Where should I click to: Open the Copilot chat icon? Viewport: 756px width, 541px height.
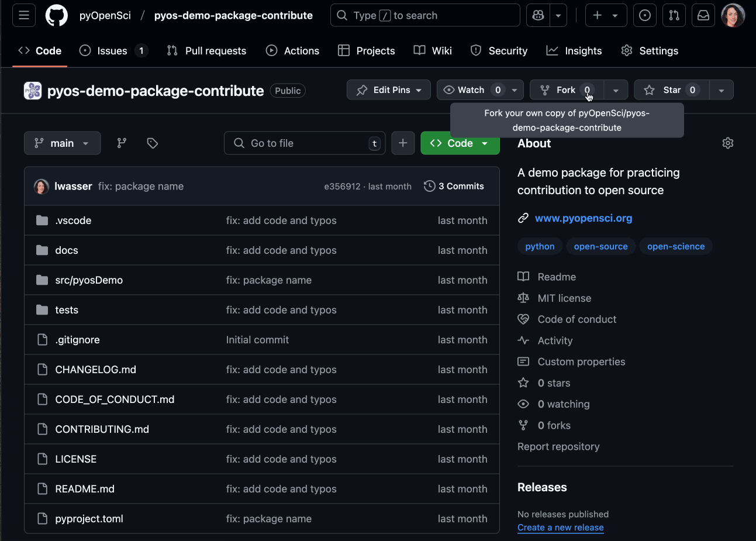(x=538, y=15)
